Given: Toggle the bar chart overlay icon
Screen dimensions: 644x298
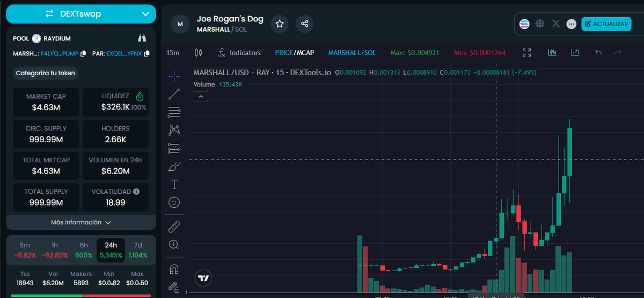Looking at the screenshot, I should (575, 53).
